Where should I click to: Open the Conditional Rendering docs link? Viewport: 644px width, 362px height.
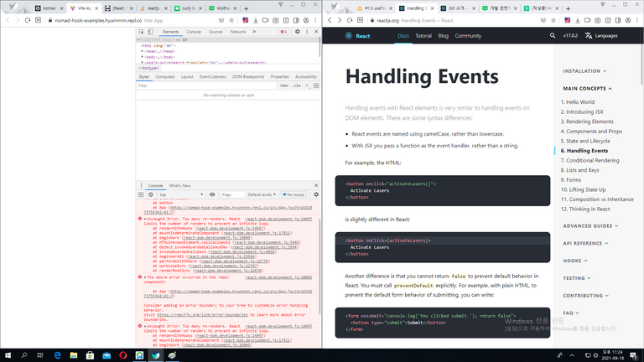pyautogui.click(x=589, y=161)
